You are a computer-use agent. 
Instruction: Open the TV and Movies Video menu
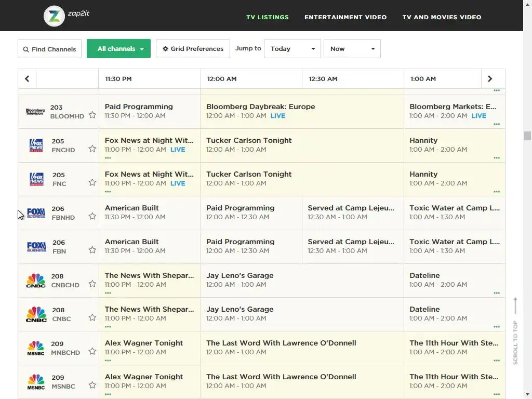pos(442,17)
